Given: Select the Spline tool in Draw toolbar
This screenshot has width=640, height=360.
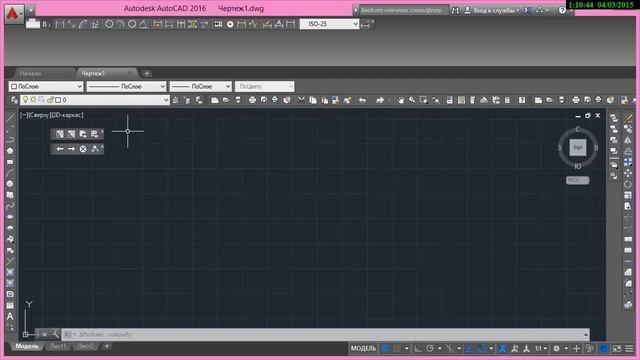Looking at the screenshot, I should (10, 206).
